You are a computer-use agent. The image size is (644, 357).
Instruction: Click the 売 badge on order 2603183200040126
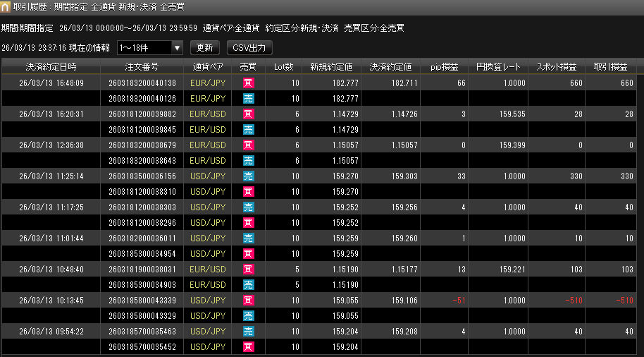(248, 99)
